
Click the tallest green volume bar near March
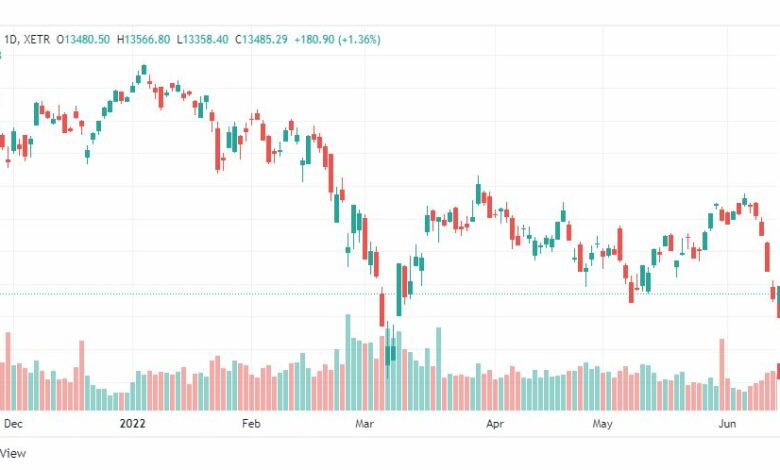(x=348, y=362)
